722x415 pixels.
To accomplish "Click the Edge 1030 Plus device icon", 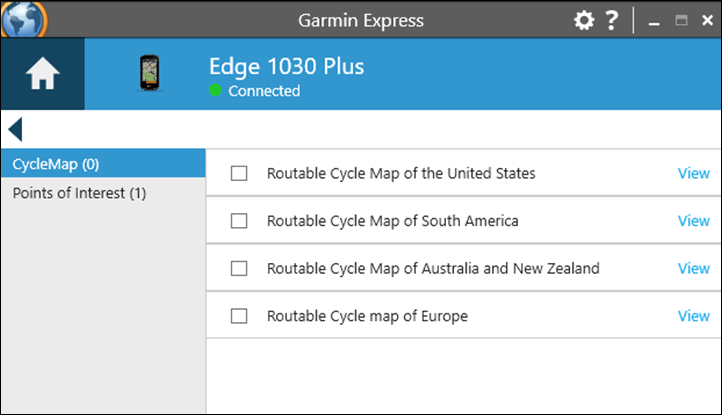I will (149, 73).
